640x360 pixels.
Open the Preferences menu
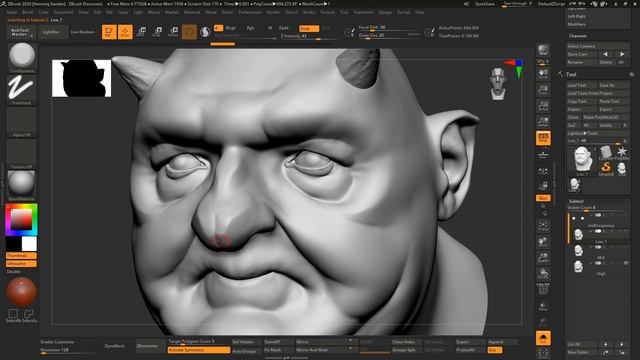pyautogui.click(x=250, y=12)
